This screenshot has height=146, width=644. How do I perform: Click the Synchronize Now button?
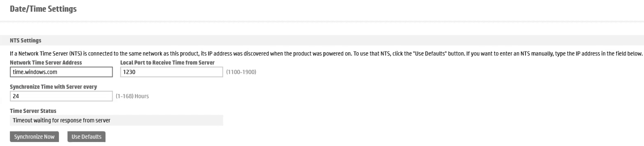34,136
